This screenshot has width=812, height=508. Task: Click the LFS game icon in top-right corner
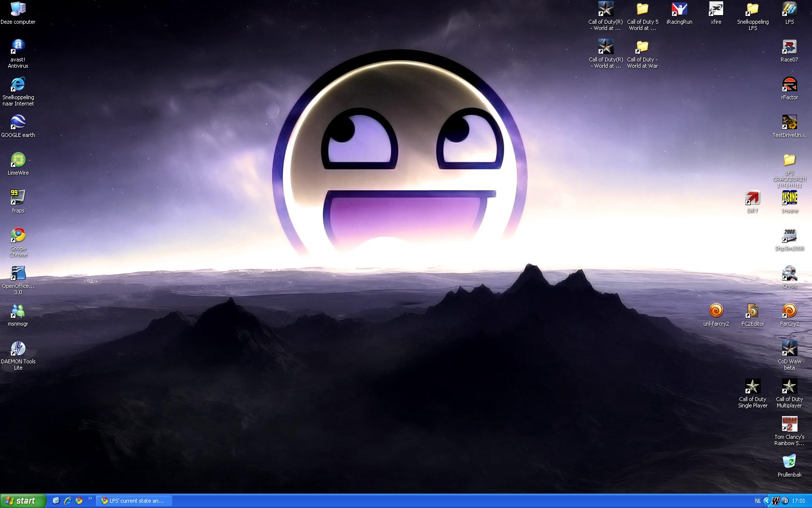tap(789, 13)
